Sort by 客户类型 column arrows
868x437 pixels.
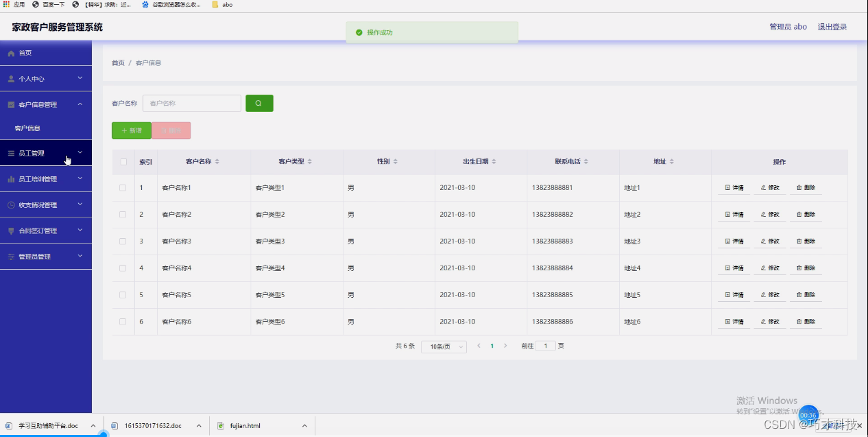coord(309,162)
